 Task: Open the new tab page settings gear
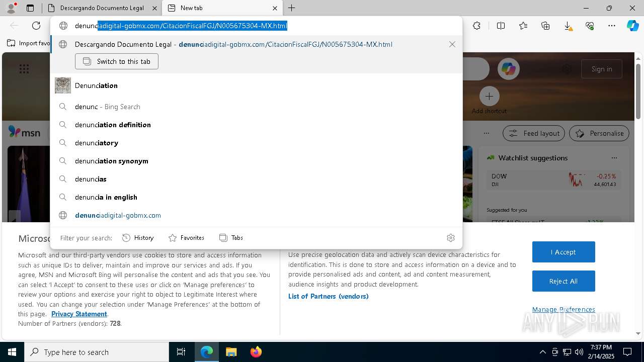click(567, 69)
